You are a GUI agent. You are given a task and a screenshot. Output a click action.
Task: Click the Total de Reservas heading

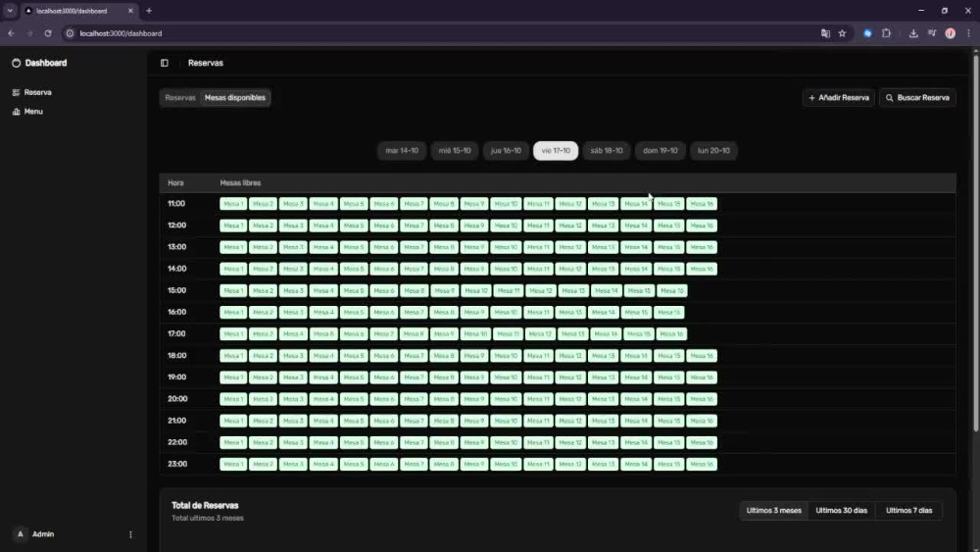click(205, 506)
